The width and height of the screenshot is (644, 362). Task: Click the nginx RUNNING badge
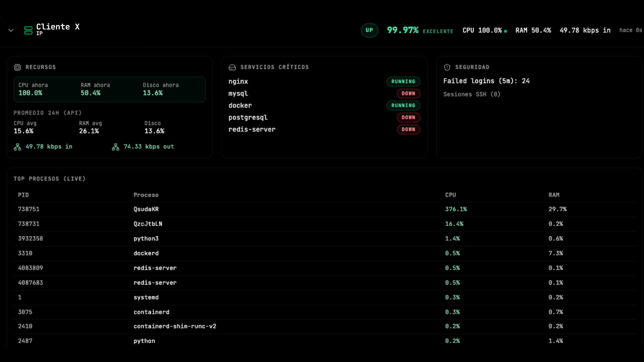click(x=403, y=81)
